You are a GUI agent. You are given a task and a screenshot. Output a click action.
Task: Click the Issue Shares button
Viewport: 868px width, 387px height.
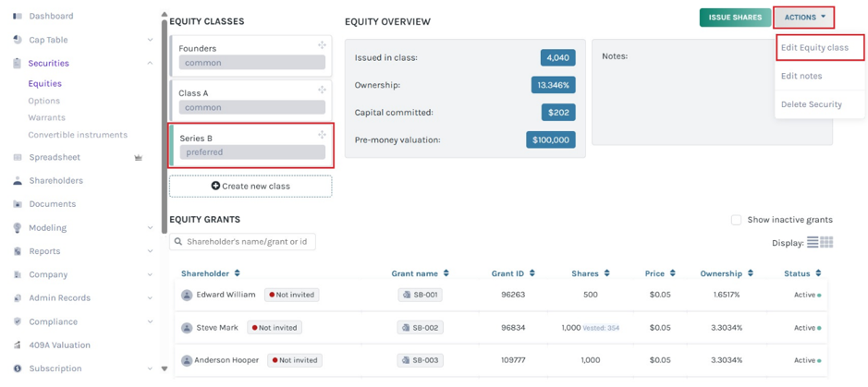point(735,18)
